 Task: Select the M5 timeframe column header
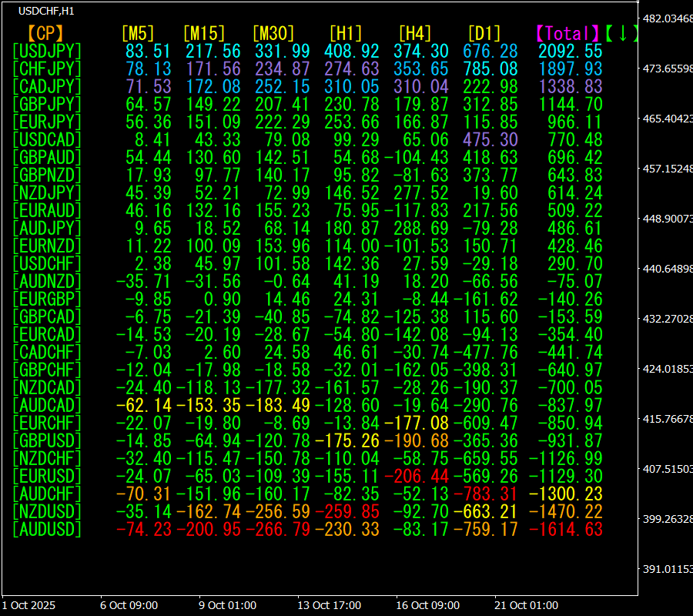pyautogui.click(x=138, y=33)
